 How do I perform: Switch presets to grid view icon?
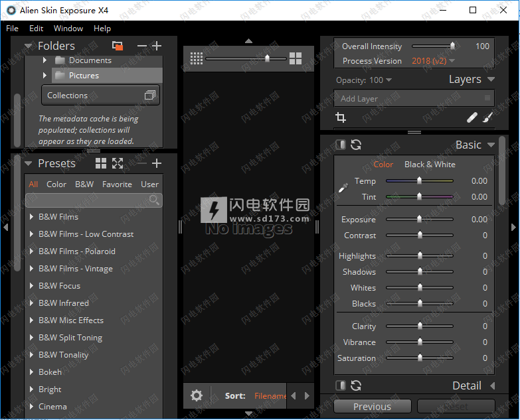pyautogui.click(x=101, y=163)
